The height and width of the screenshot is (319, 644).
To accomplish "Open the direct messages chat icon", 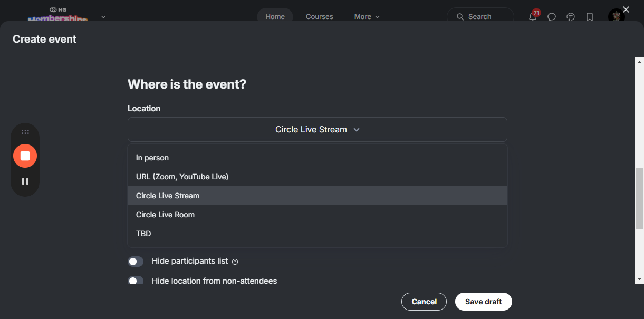I will [552, 17].
